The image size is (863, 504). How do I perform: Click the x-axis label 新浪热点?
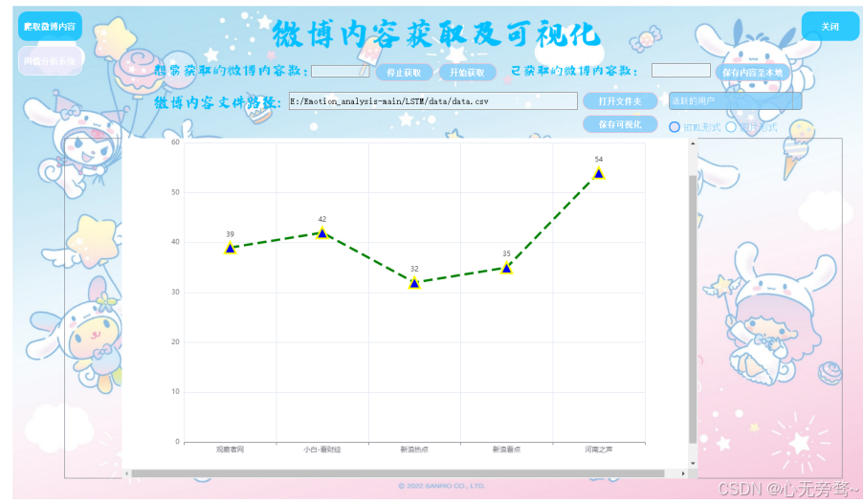pyautogui.click(x=414, y=449)
